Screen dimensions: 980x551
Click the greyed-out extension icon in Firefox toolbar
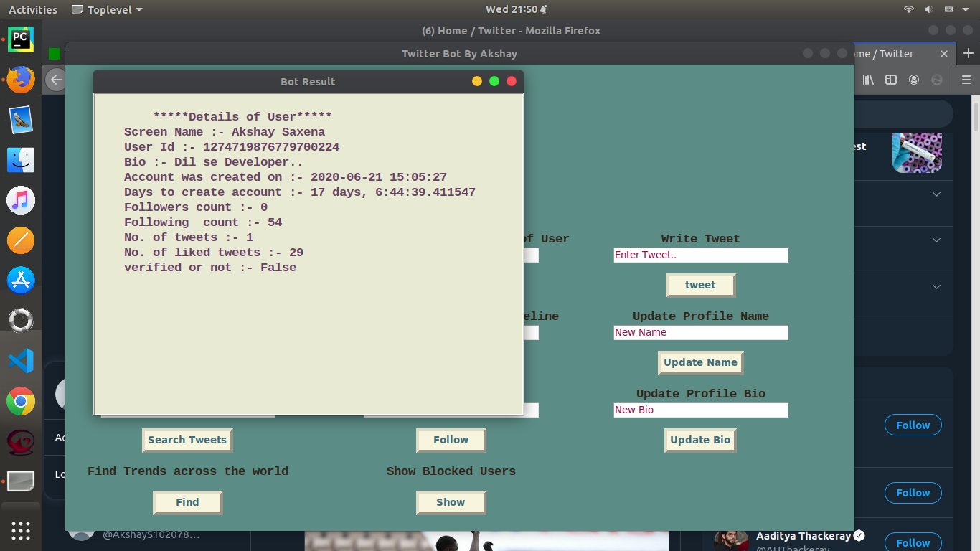pyautogui.click(x=937, y=80)
